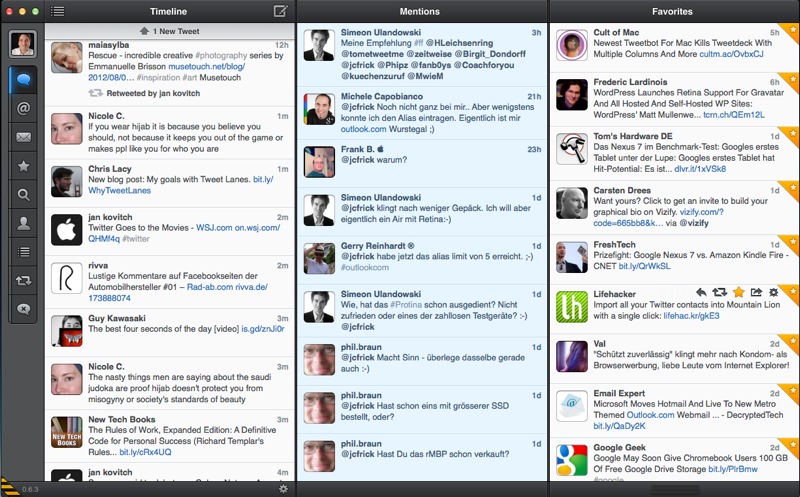
Task: Click 'Retweeted by jan kovitch' label
Action: coord(153,93)
